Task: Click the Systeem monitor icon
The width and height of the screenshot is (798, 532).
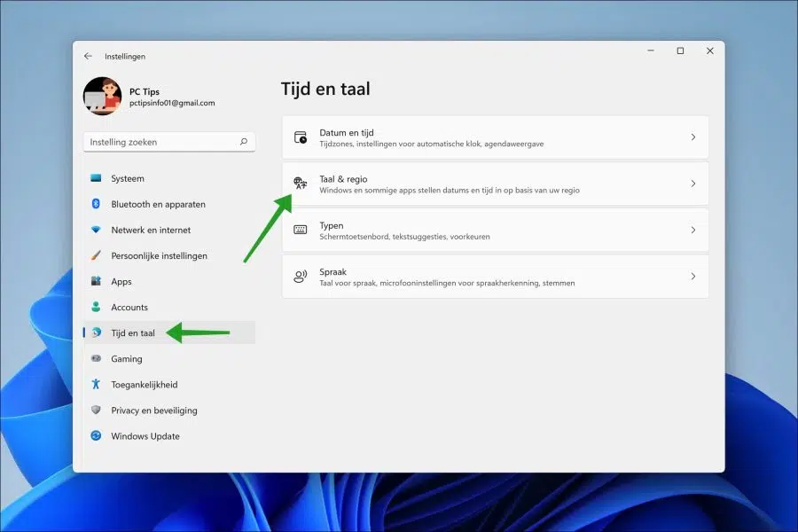Action: point(96,178)
